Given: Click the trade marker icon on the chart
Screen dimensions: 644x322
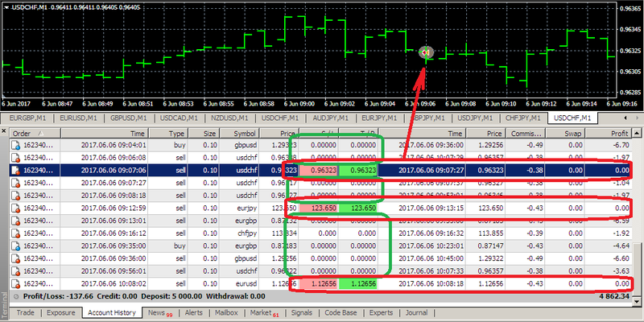Looking at the screenshot, I should coord(427,52).
